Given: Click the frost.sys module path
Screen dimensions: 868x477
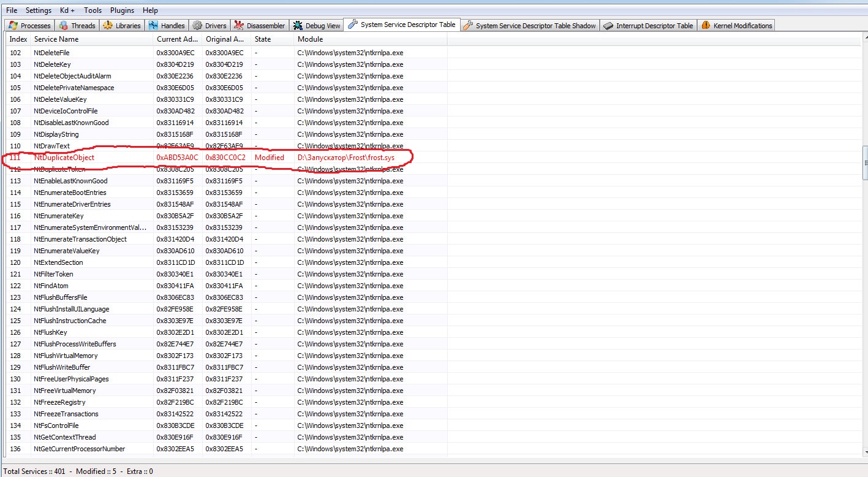Looking at the screenshot, I should click(x=346, y=158).
